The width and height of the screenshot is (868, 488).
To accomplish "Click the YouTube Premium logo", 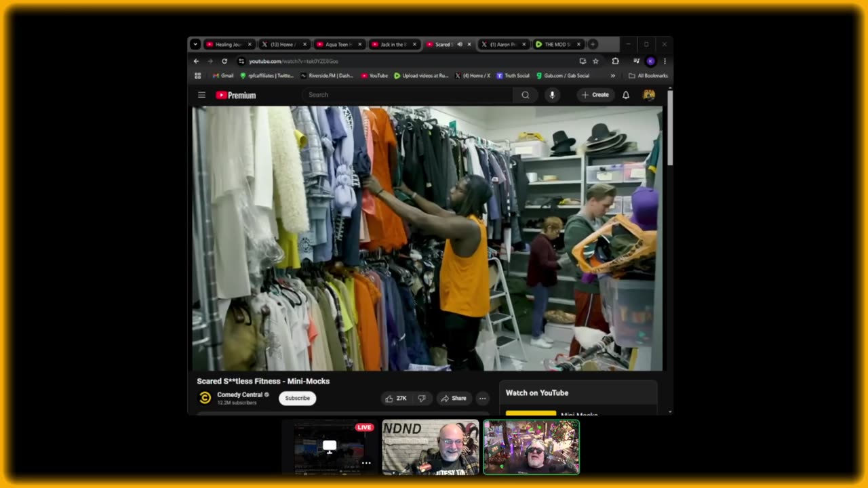I will point(236,95).
